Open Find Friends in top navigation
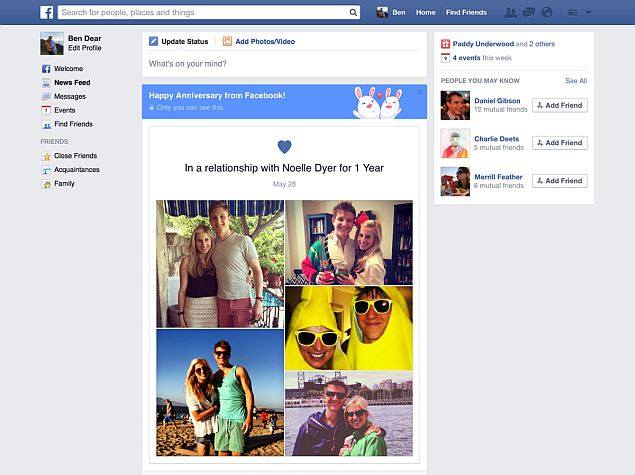Screen dimensions: 635x475 pyautogui.click(x=466, y=12)
